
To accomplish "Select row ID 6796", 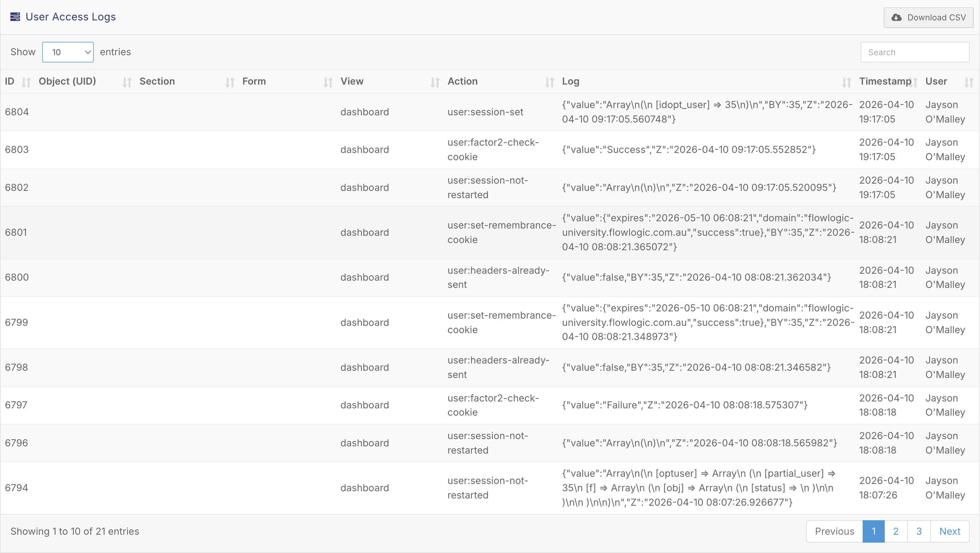I will click(x=16, y=443).
